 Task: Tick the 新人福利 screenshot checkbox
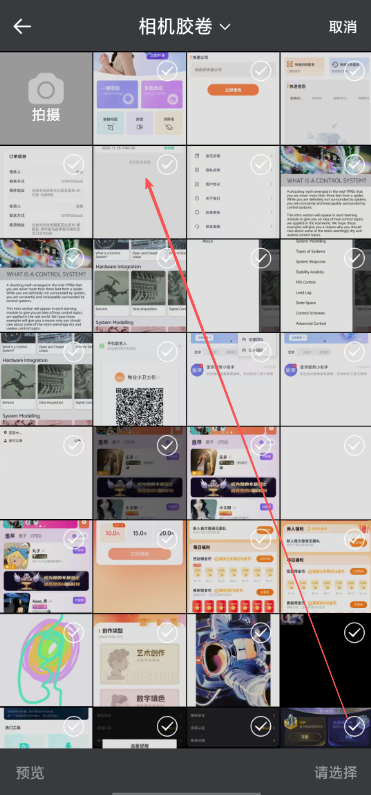pyautogui.click(x=354, y=538)
